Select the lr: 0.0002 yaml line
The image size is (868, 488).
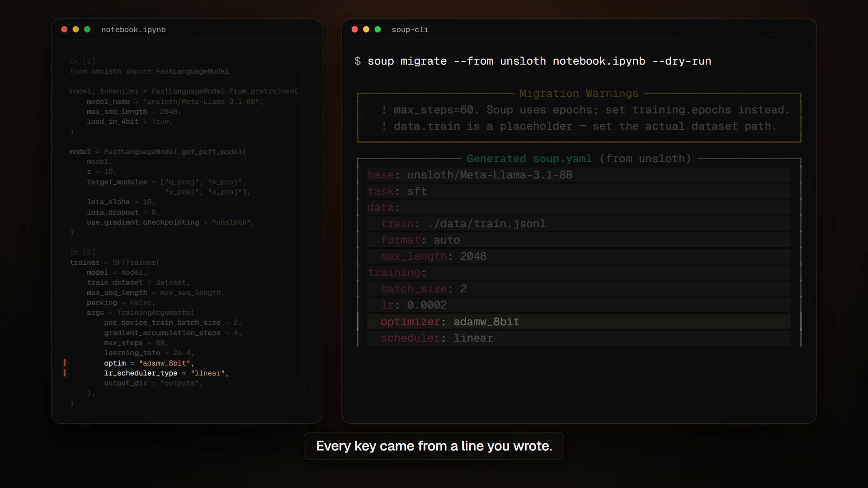579,305
